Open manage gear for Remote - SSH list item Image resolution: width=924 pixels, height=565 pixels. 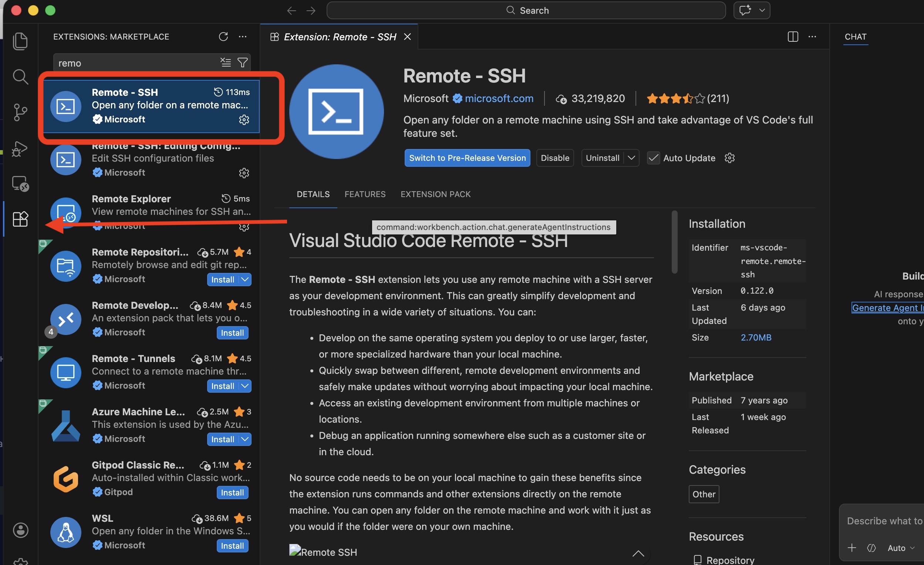point(244,119)
